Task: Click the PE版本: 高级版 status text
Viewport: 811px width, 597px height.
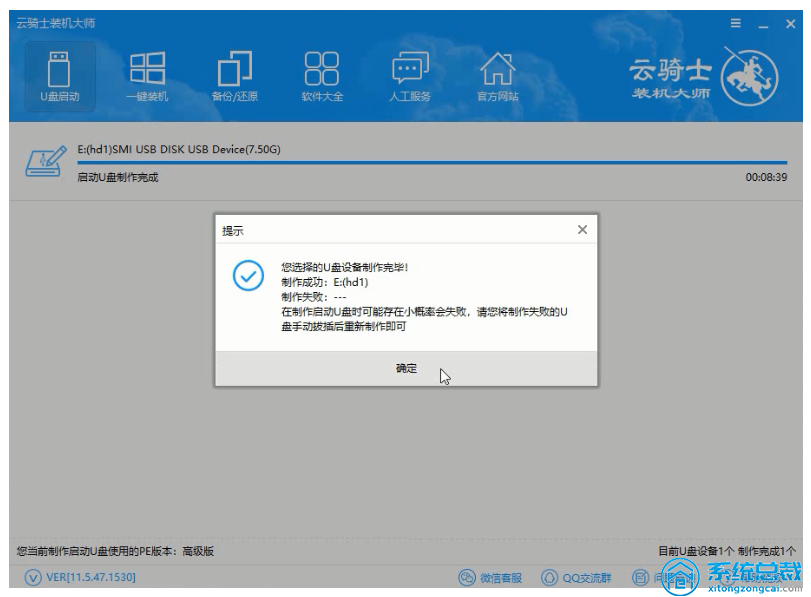Action: pos(115,551)
